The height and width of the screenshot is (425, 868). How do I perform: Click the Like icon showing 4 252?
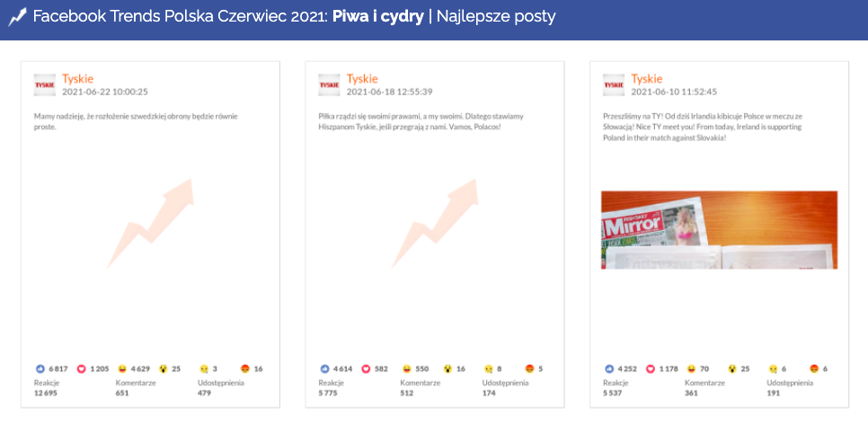pyautogui.click(x=609, y=368)
